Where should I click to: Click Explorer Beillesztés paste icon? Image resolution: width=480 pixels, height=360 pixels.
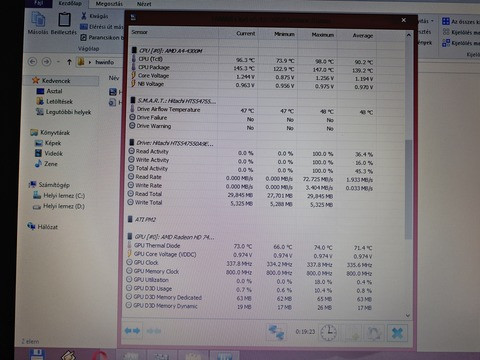pos(64,19)
